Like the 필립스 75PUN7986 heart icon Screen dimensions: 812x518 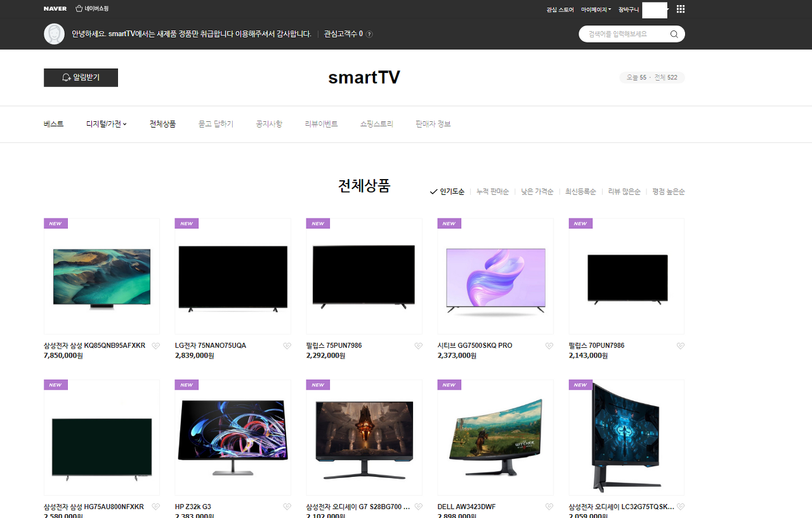click(419, 346)
